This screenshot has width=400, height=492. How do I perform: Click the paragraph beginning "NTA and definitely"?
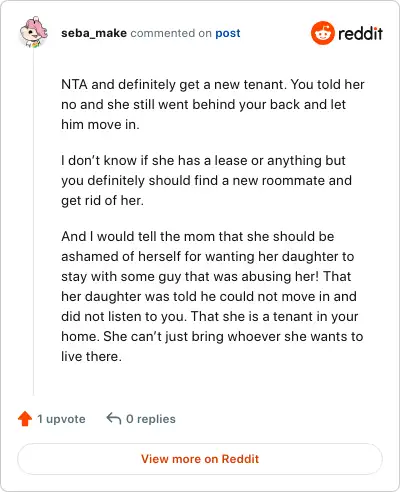coord(213,104)
